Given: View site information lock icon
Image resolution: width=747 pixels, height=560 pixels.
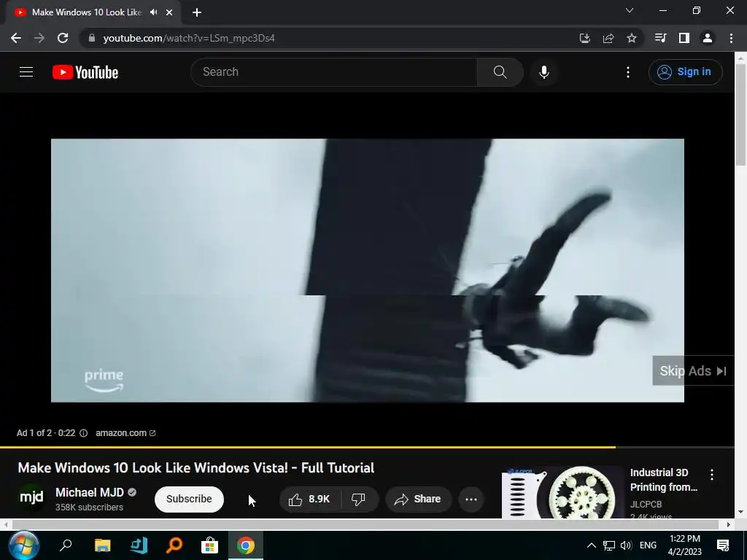Looking at the screenshot, I should click(x=91, y=38).
